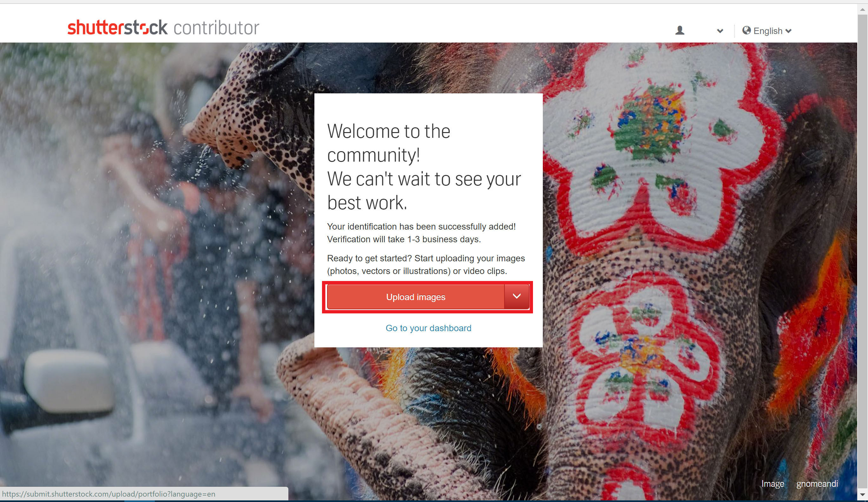Click the scrollbar up arrow
Screen dimensions: 868x502
coord(863,10)
